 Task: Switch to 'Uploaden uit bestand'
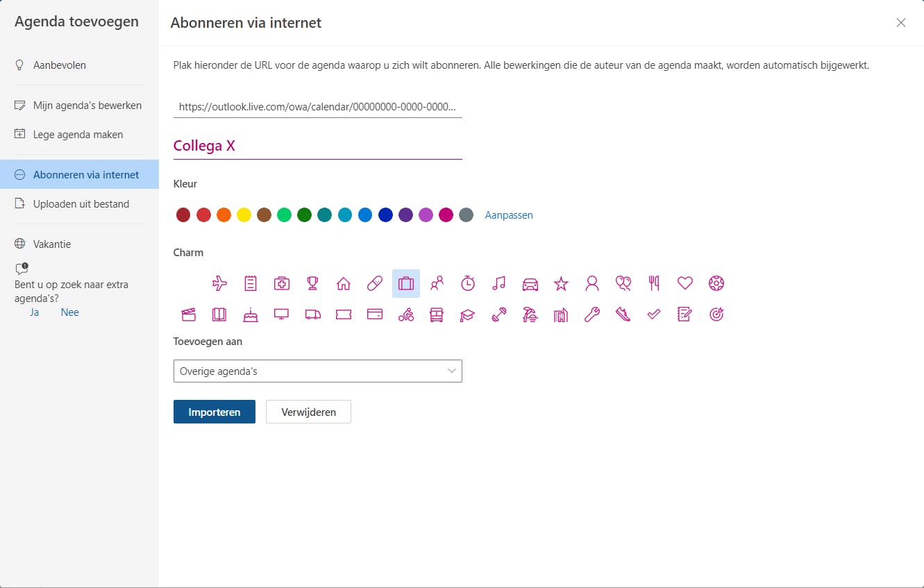pyautogui.click(x=81, y=204)
